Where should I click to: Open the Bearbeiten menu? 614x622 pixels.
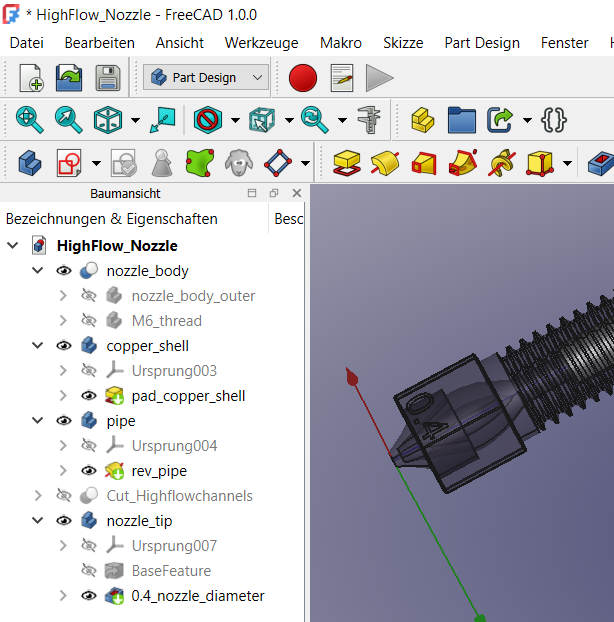[100, 43]
